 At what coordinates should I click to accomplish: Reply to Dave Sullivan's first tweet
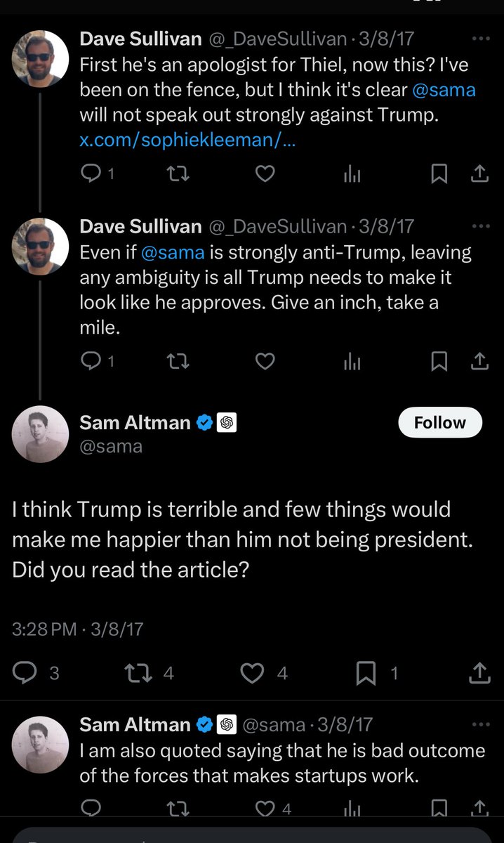point(92,174)
